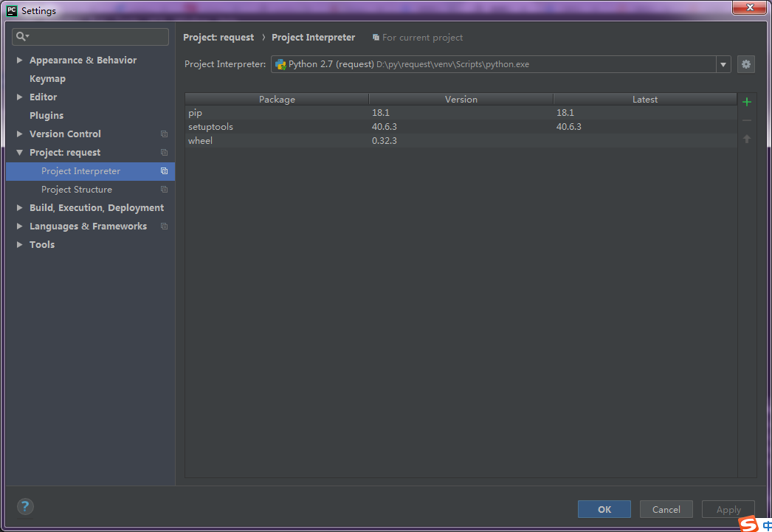Click the Sogou input method icon
Image resolution: width=772 pixels, height=532 pixels.
(x=748, y=524)
